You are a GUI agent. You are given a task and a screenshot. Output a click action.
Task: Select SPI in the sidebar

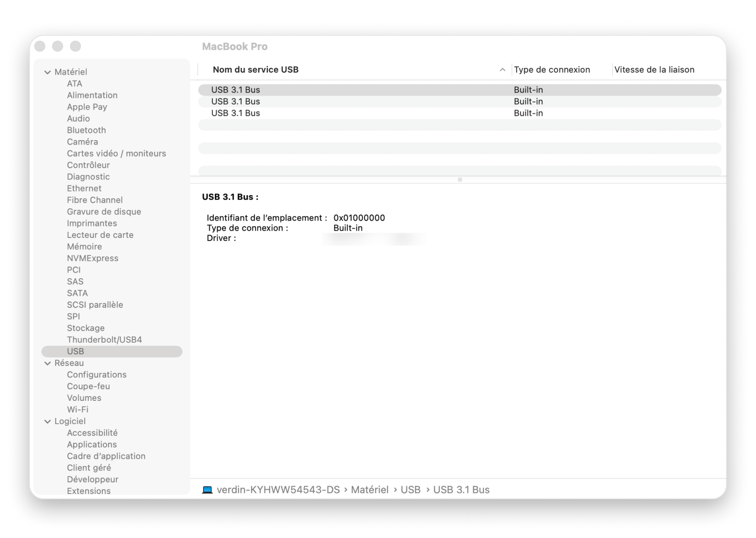pos(73,316)
